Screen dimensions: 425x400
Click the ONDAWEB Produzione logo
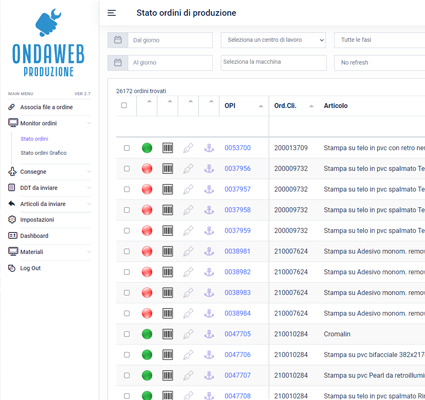49,43
